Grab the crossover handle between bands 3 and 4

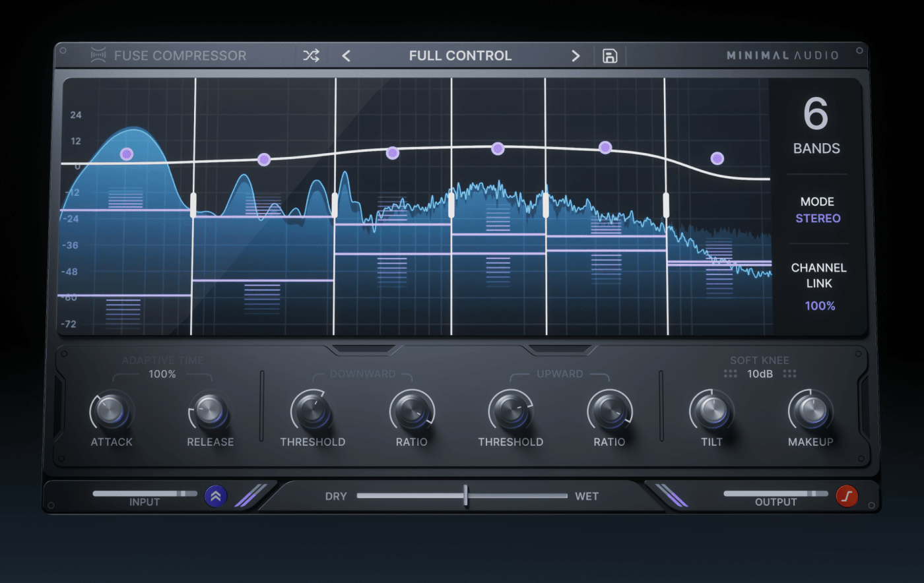click(451, 205)
